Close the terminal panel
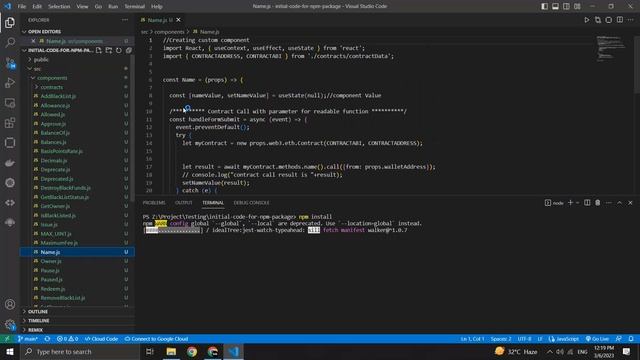 coord(630,202)
